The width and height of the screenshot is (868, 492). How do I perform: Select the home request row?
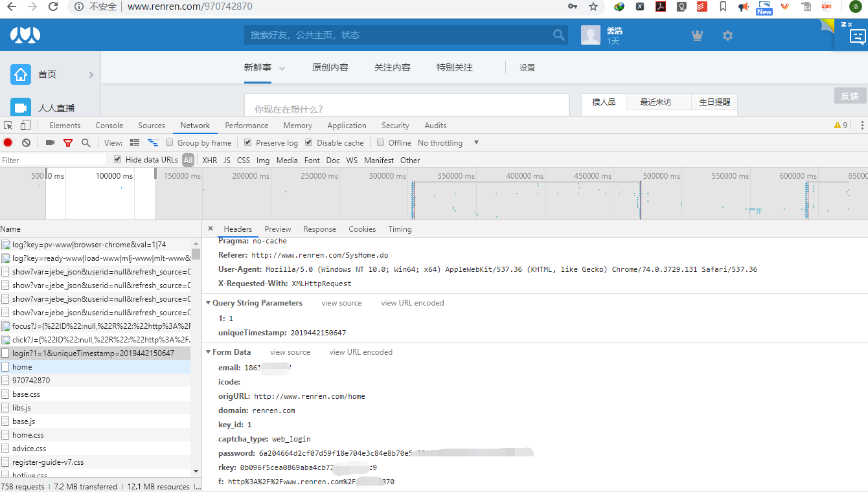pos(95,367)
